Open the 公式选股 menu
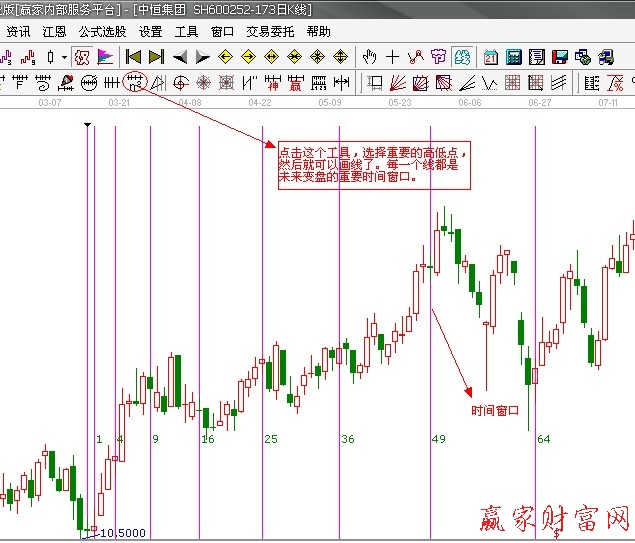The image size is (635, 543). point(103,31)
